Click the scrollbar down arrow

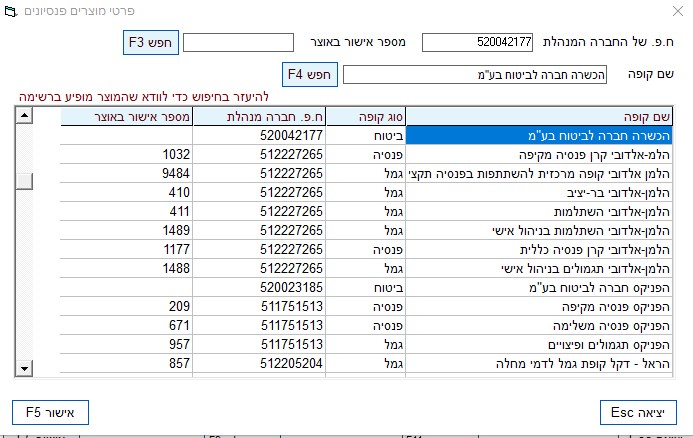[x=24, y=368]
